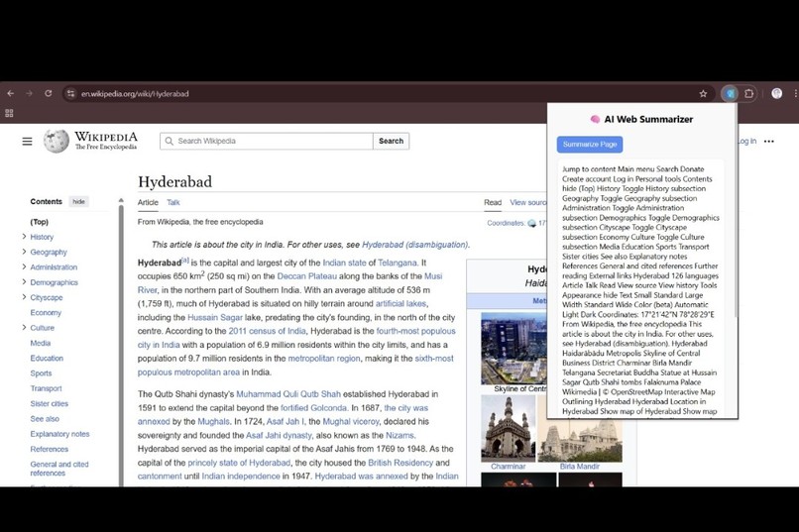Viewport: 799px width, 532px height.
Task: Jump to Media in Contents
Action: [41, 343]
